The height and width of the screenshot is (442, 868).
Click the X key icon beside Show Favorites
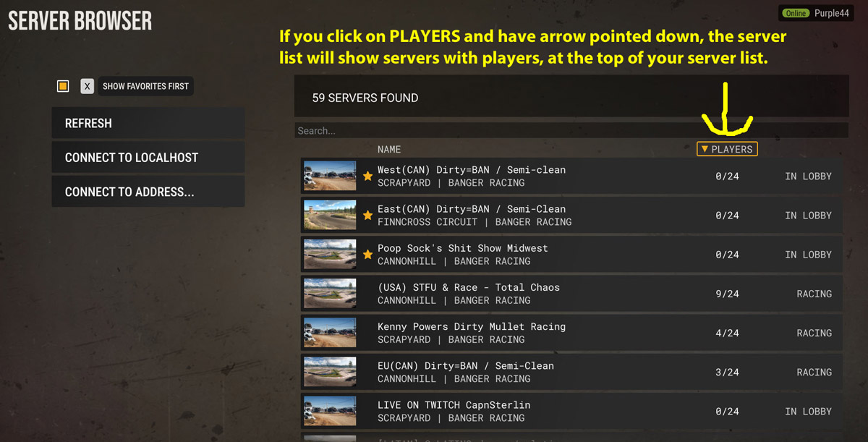click(x=87, y=86)
